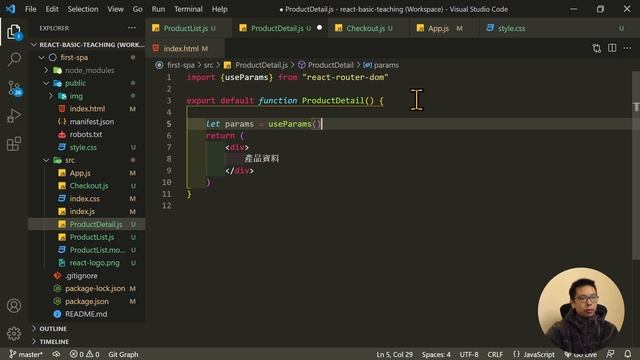Change encoding via UTF-8 indicator
Viewport: 640px width, 360px height.
(x=469, y=354)
